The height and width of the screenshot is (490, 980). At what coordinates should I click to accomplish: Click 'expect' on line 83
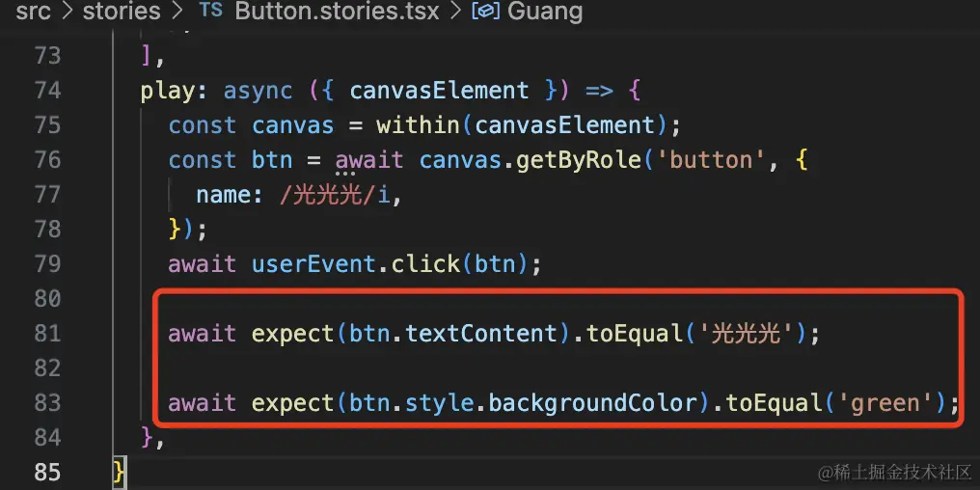click(293, 403)
